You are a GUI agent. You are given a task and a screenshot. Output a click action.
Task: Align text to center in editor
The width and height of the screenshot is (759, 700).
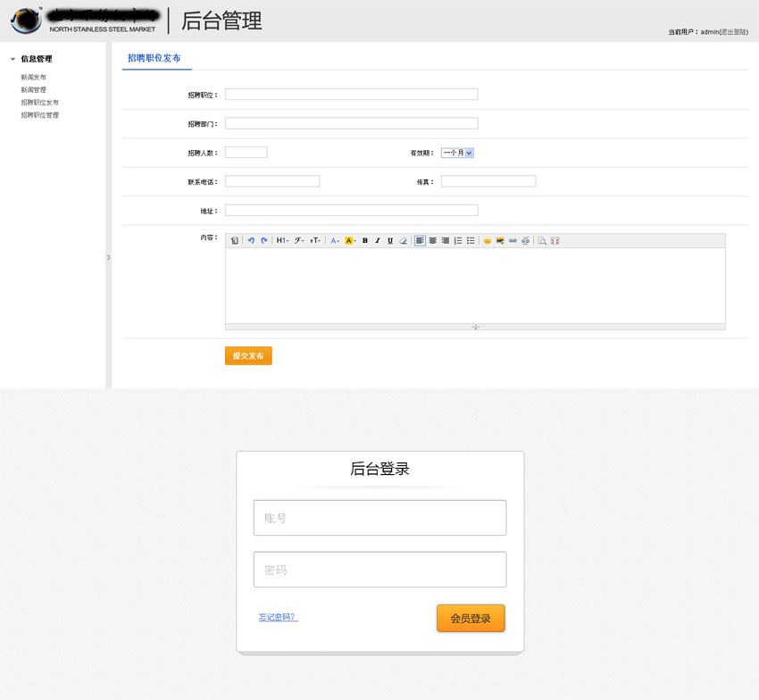point(432,240)
